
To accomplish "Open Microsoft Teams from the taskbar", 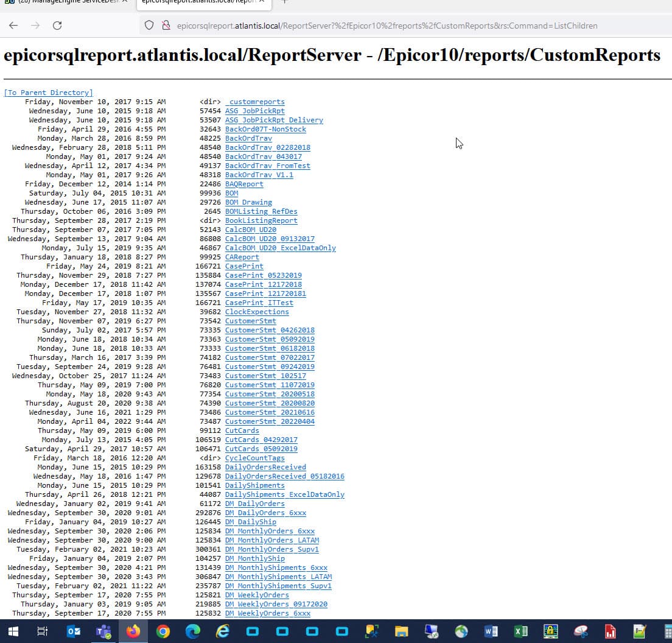I will click(103, 631).
